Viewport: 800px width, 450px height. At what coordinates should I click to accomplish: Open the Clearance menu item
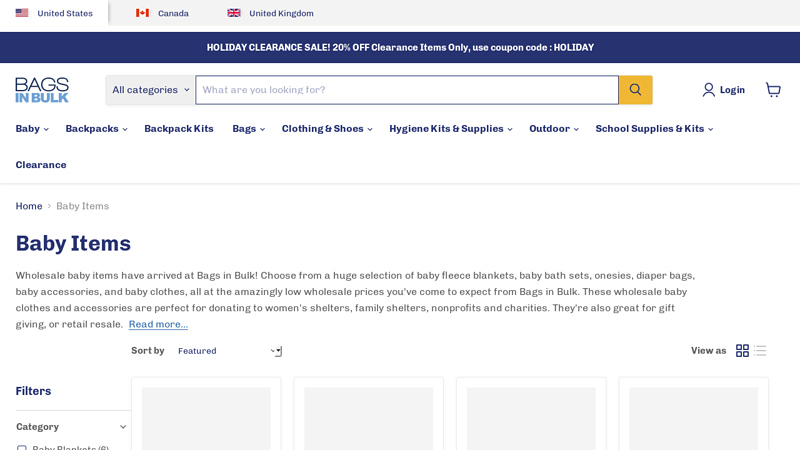coord(41,165)
